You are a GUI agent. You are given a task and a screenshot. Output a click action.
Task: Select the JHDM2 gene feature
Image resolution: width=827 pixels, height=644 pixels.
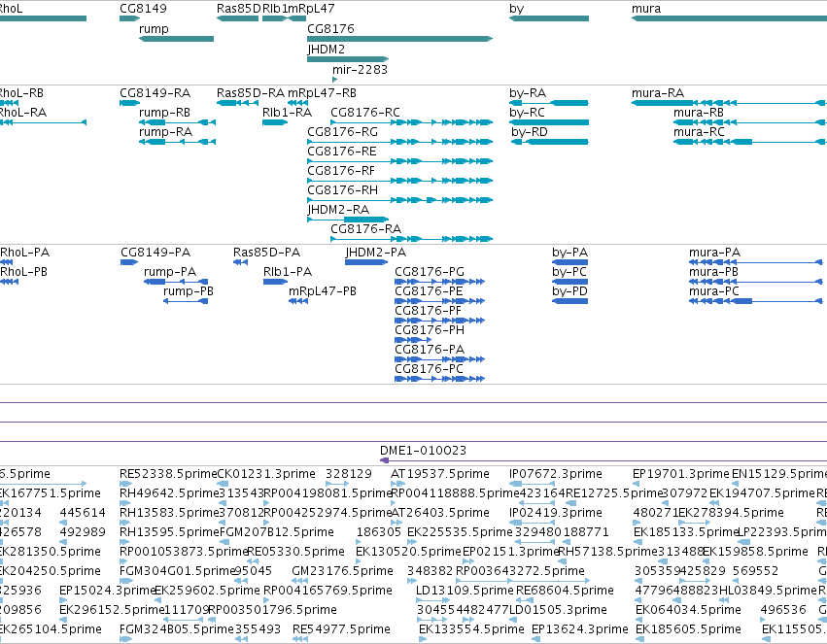click(348, 59)
